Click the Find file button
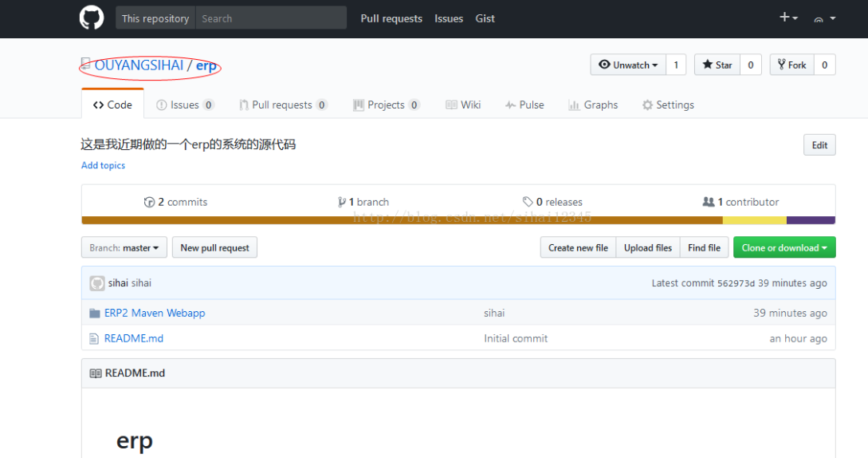This screenshot has width=868, height=458. (x=704, y=247)
